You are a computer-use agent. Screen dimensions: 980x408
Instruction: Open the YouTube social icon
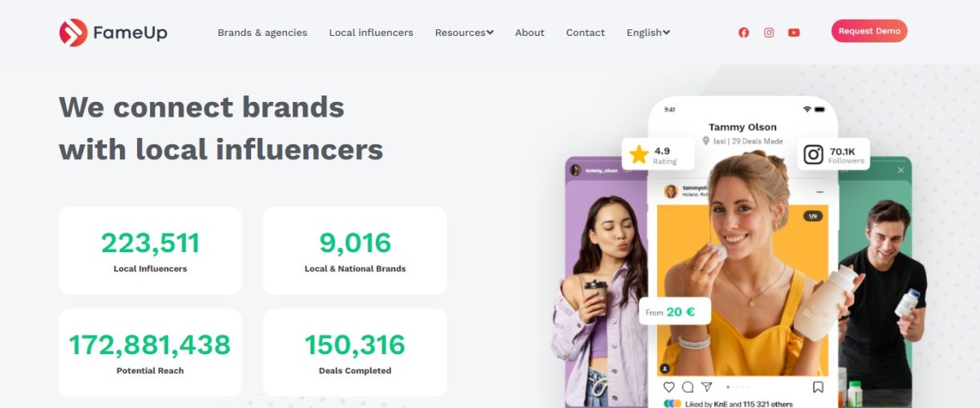point(794,33)
